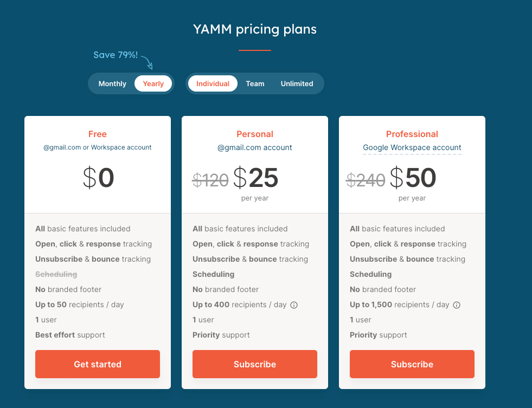Viewport: 532px width, 408px height.
Task: Subscribe to the Professional plan
Action: pyautogui.click(x=412, y=364)
